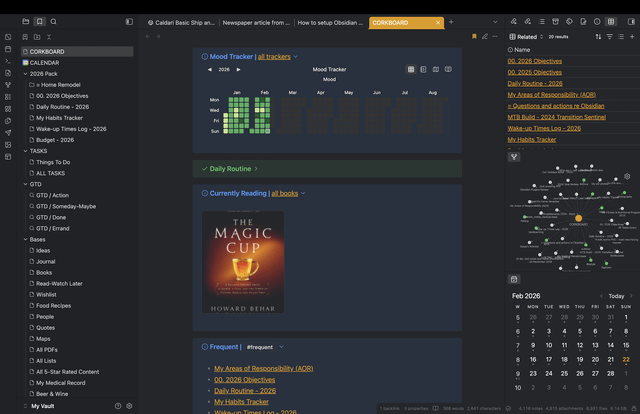Viewport: 640px width, 414px height.
Task: Toggle the left sidebar collapse icon
Action: (129, 22)
